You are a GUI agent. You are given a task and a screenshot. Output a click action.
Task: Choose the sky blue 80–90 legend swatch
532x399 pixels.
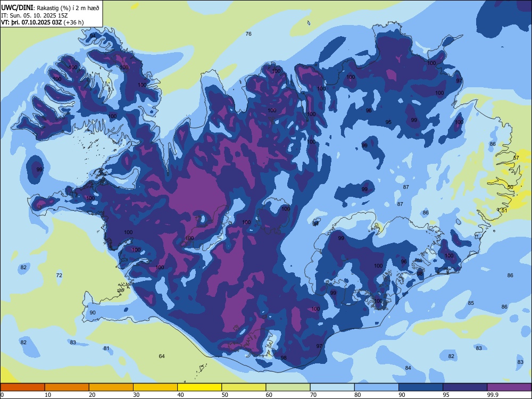[377, 387]
